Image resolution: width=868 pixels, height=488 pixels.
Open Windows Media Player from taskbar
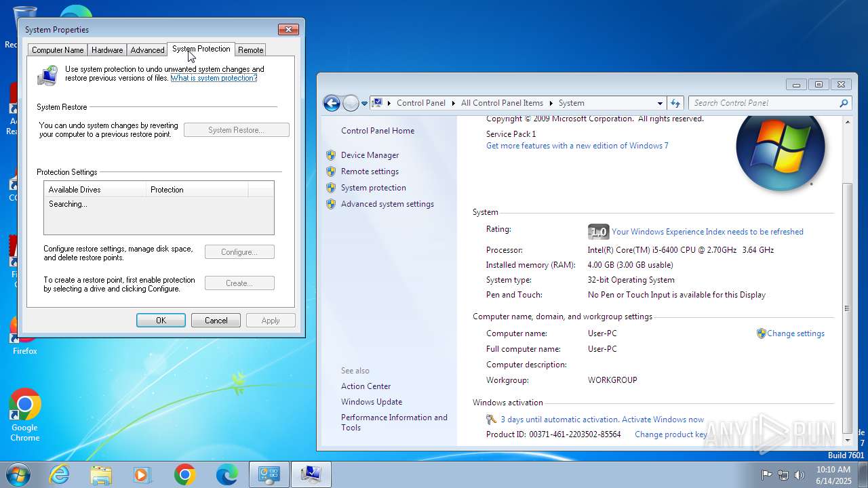143,474
